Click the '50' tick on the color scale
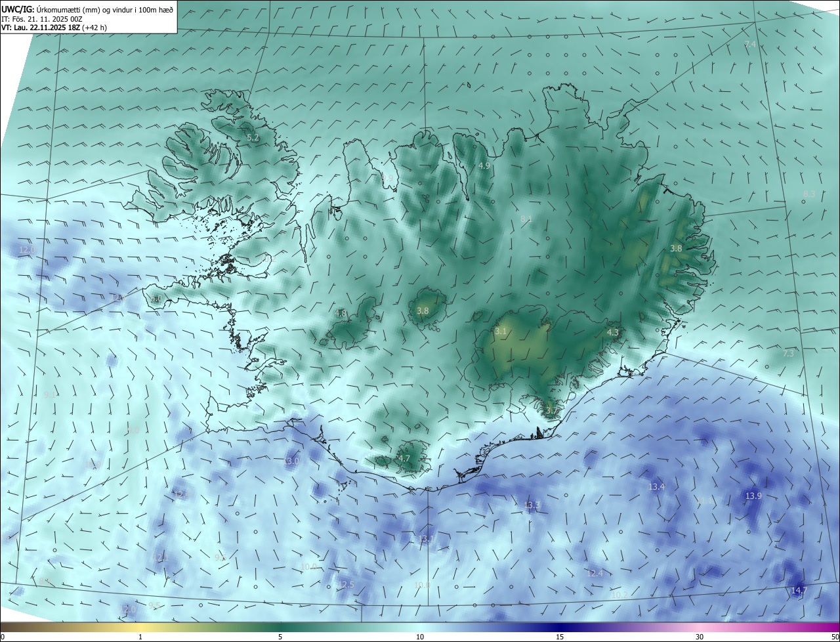 835,637
